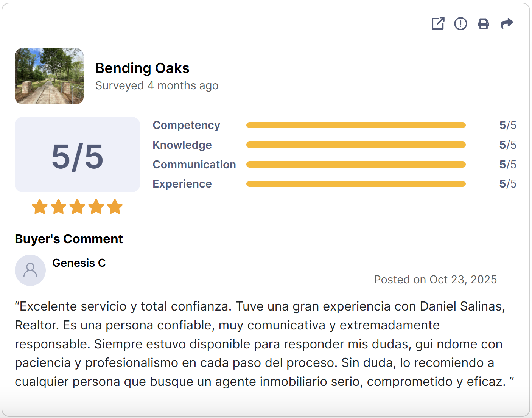Viewport: 532px width, 418px height.
Task: Share the review with arrow icon
Action: click(507, 23)
